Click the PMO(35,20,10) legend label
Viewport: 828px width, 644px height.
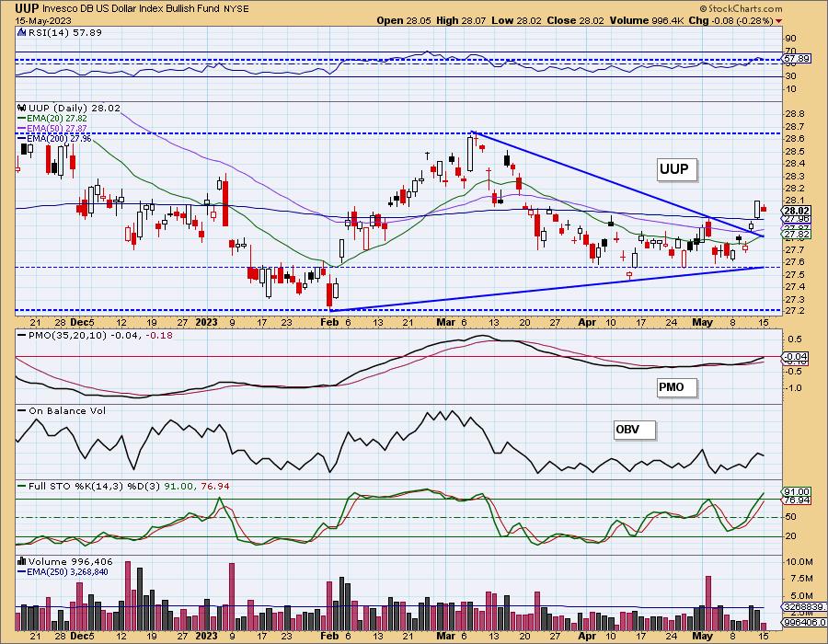99,335
